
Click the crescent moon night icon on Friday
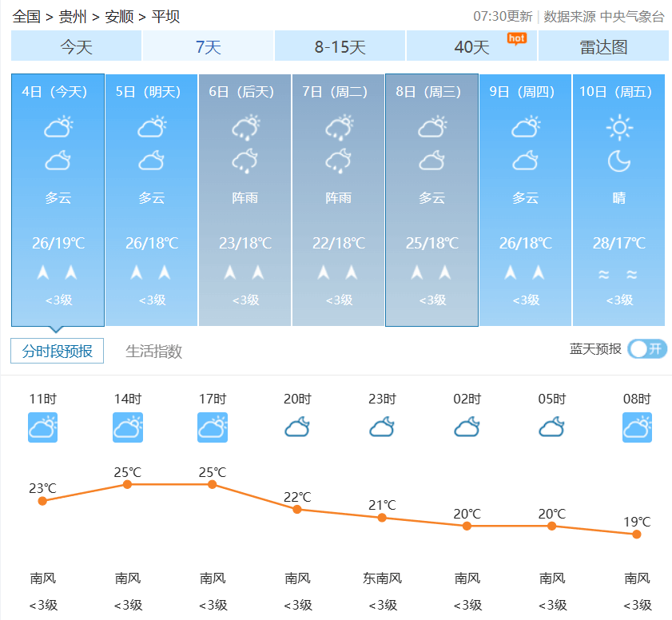618,161
